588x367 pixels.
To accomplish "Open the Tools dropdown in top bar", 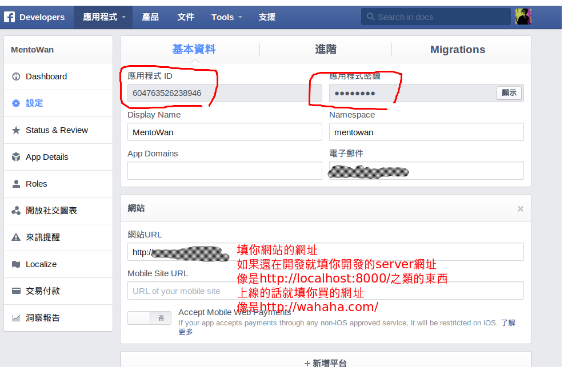I will click(226, 17).
